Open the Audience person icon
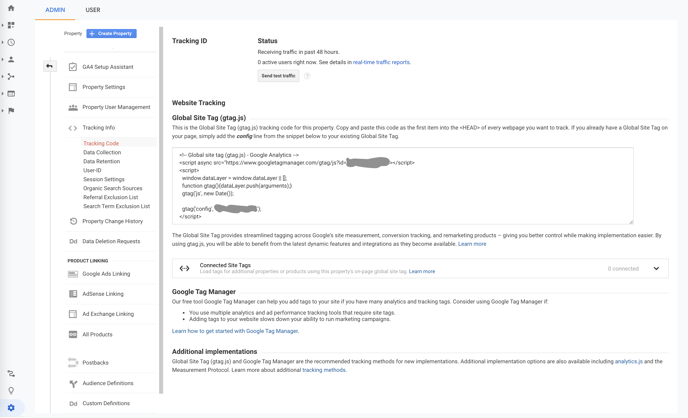The image size is (688, 418). click(x=11, y=59)
